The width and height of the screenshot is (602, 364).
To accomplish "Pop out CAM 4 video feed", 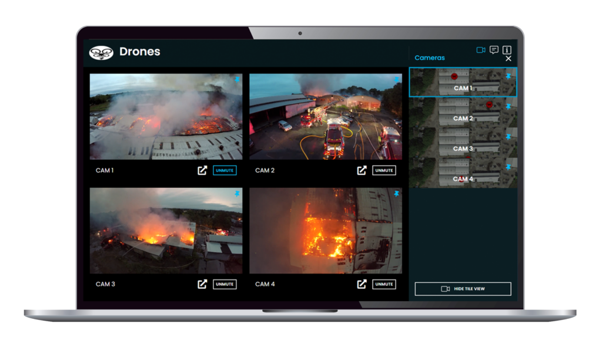I will 362,284.
